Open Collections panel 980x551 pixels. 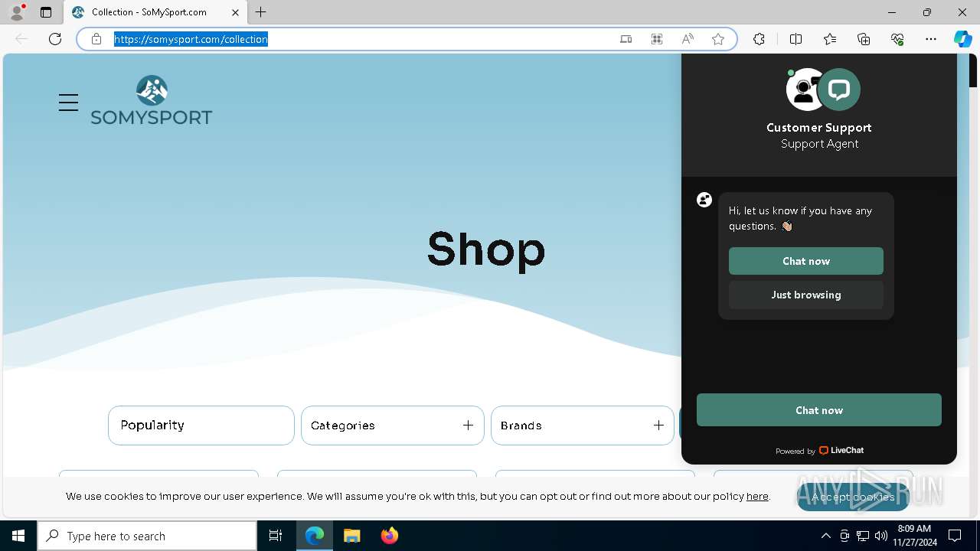[x=864, y=39]
